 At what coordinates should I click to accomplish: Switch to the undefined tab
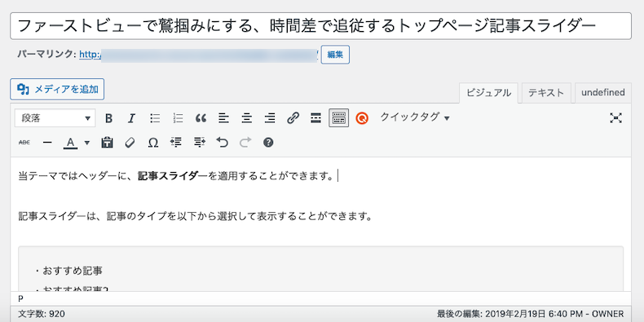point(603,93)
